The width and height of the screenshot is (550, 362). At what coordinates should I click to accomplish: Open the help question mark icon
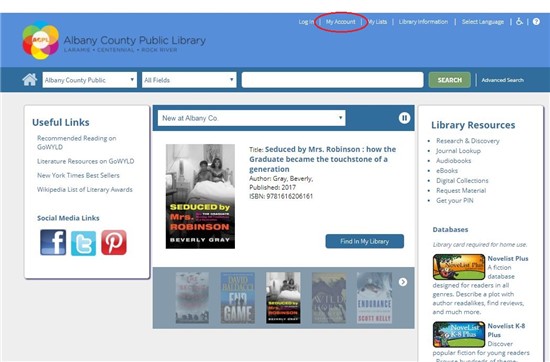(x=536, y=22)
